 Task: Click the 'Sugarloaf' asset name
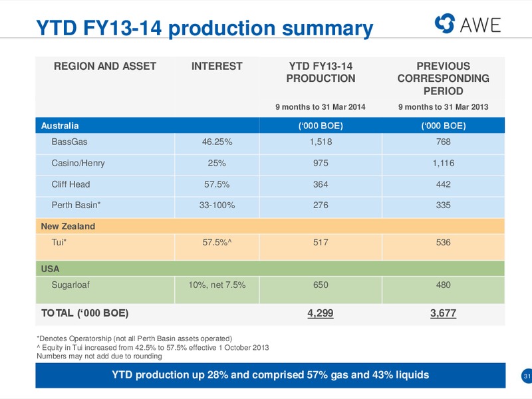[x=70, y=285]
